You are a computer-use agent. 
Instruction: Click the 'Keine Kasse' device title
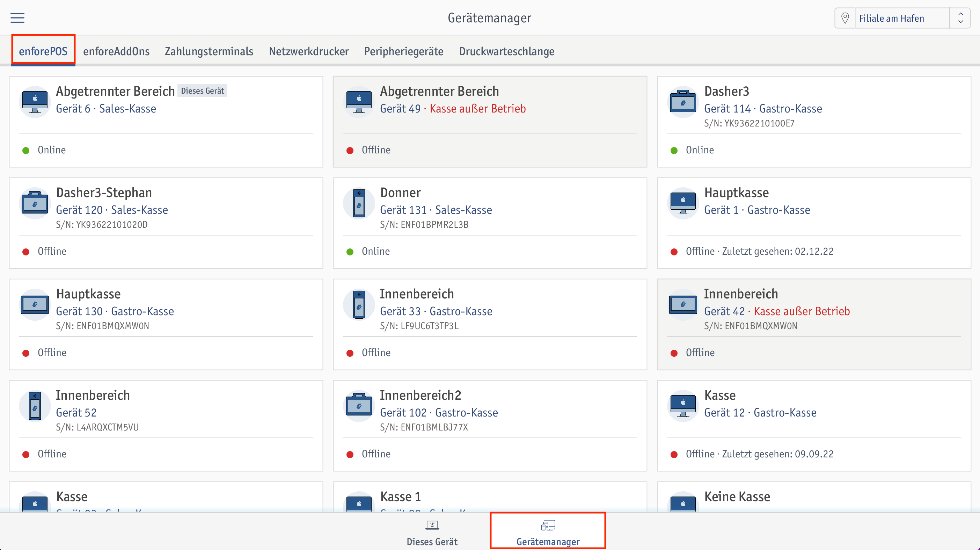point(737,496)
